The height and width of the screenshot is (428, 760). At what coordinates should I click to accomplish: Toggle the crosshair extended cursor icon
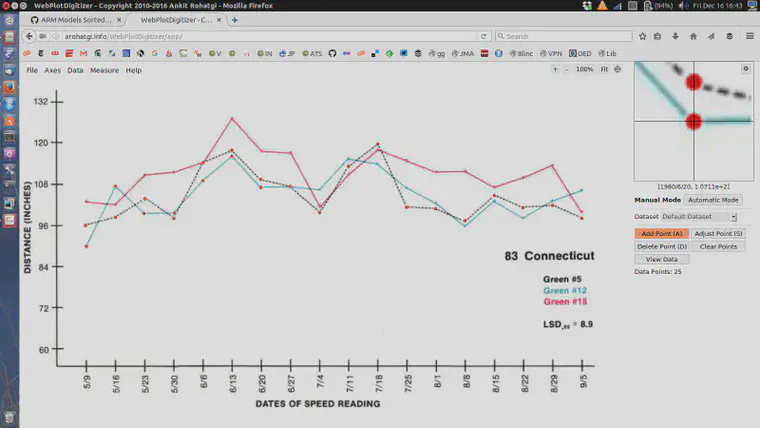pos(618,69)
